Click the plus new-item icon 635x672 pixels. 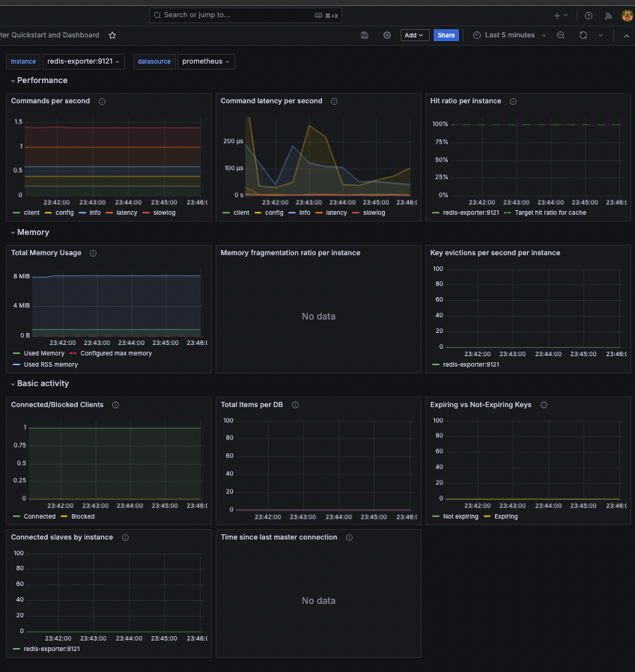[x=557, y=16]
